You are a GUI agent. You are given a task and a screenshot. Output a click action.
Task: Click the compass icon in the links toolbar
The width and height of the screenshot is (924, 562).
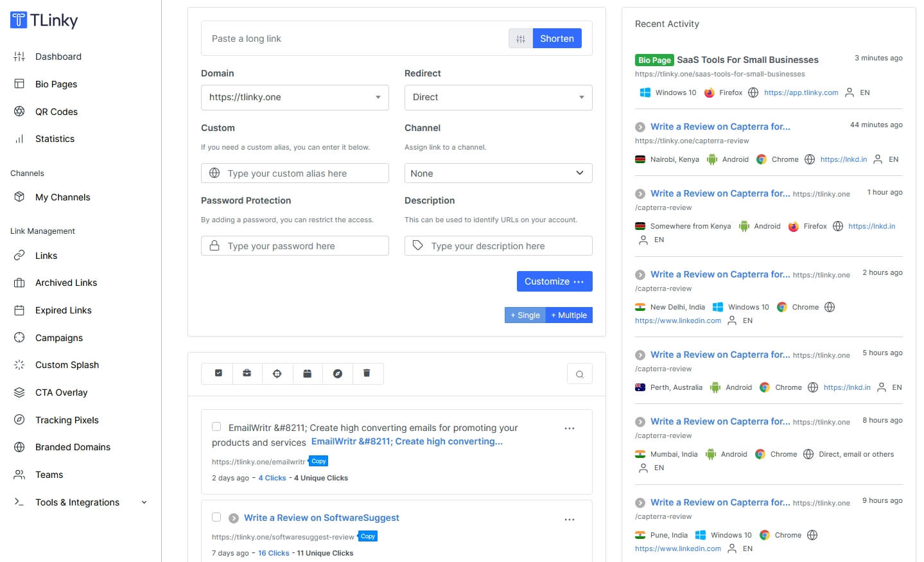[338, 373]
